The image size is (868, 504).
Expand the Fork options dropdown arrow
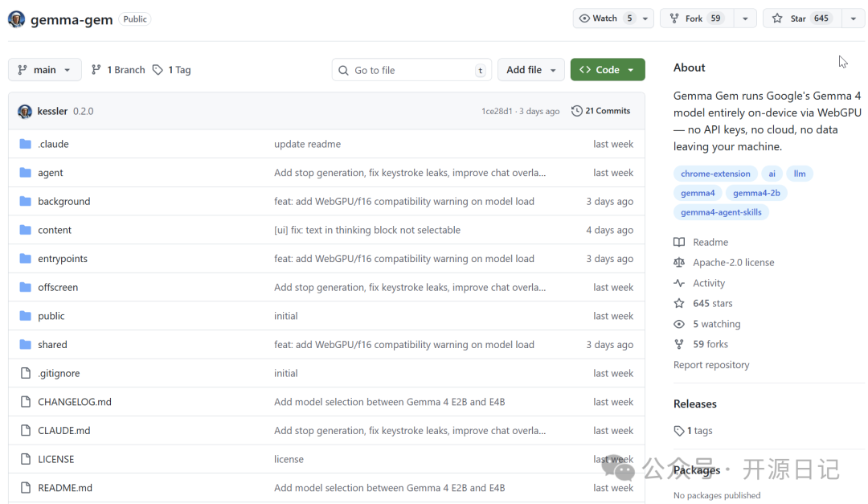[x=745, y=18]
